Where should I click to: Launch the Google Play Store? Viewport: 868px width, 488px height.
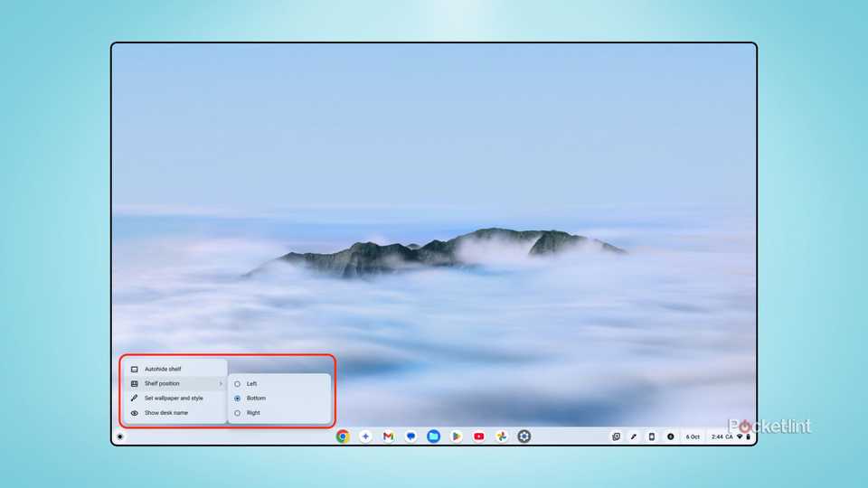tap(456, 436)
